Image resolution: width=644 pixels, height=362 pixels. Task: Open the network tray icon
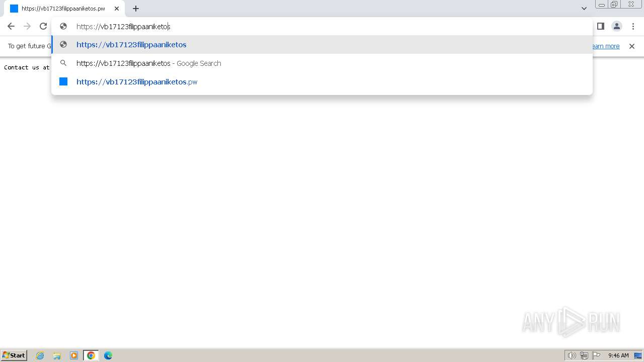pos(584,355)
